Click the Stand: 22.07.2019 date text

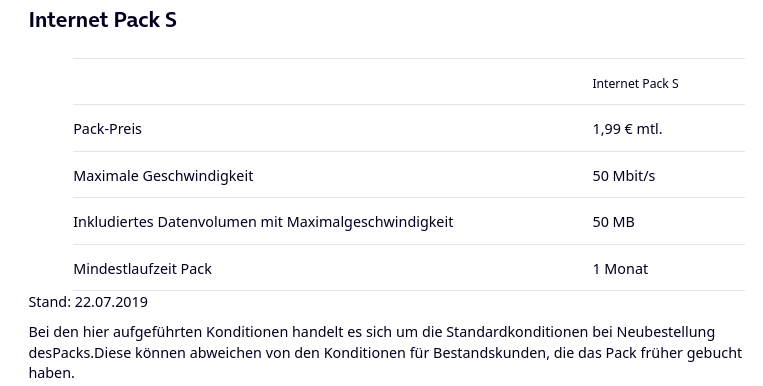[88, 302]
